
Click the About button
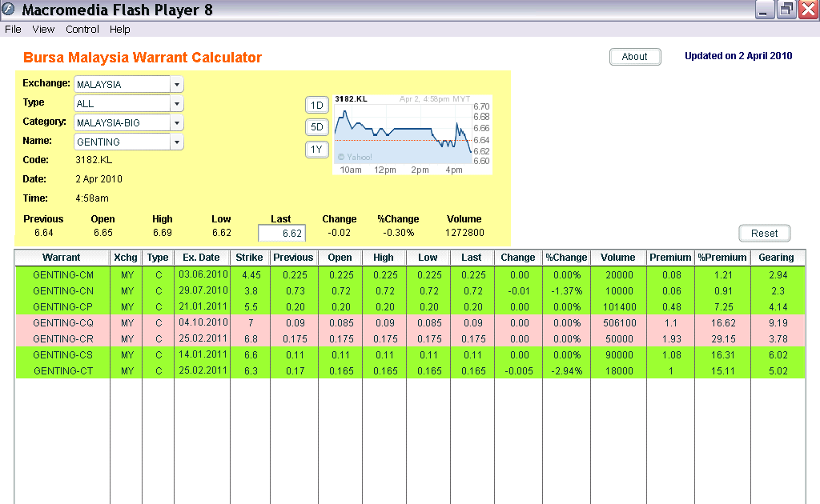click(635, 57)
